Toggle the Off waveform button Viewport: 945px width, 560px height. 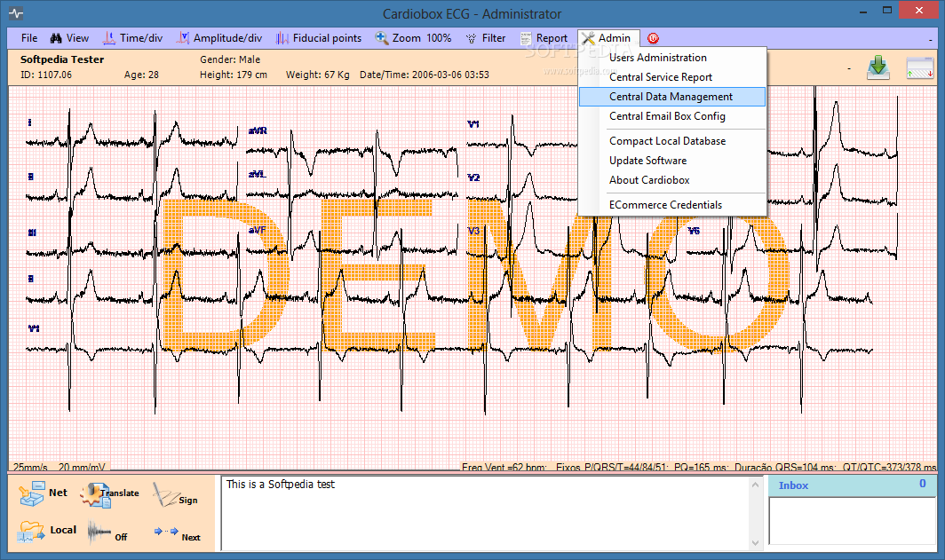click(x=107, y=532)
